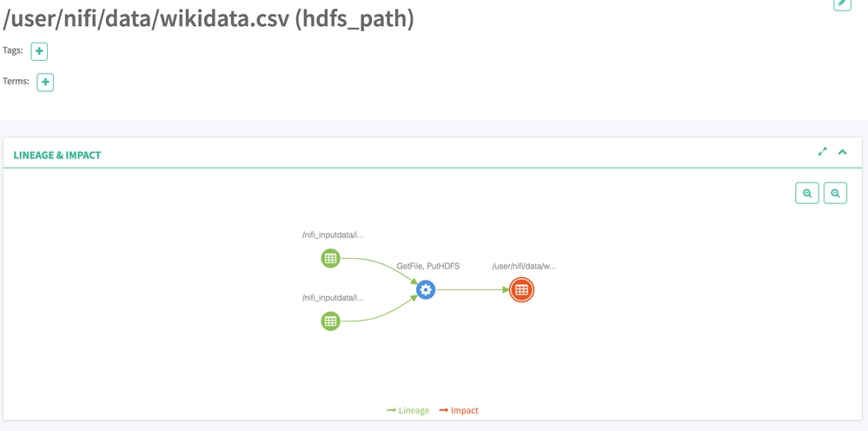
Task: Click the /user/nifi/data/w... node label
Action: 523,266
